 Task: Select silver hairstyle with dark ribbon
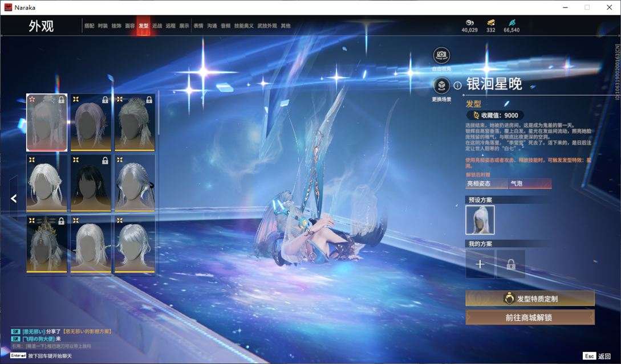tap(135, 183)
